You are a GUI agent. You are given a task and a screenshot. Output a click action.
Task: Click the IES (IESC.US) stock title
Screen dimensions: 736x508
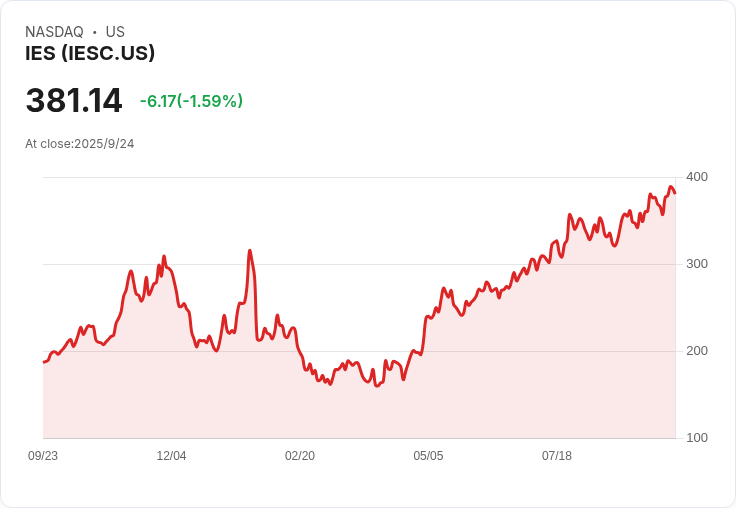[90, 54]
